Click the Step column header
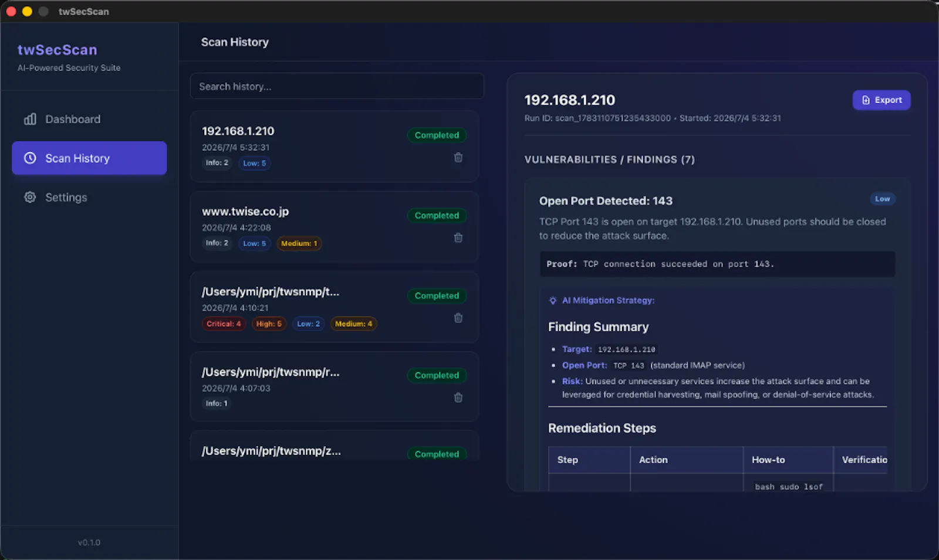 [589, 460]
